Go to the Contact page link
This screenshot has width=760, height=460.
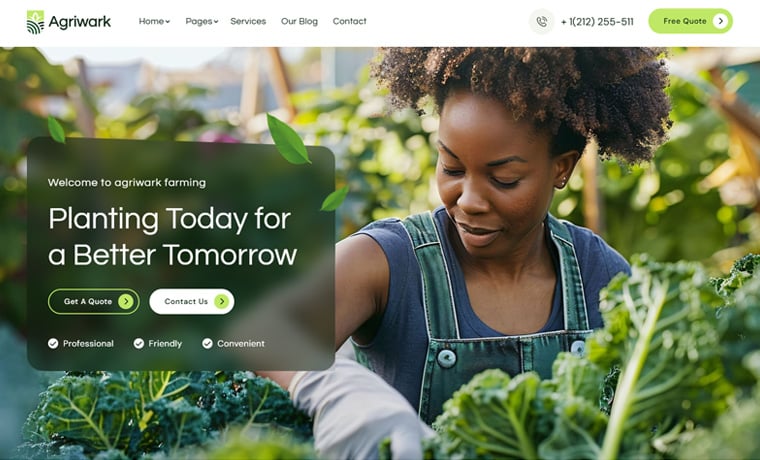[x=349, y=21]
